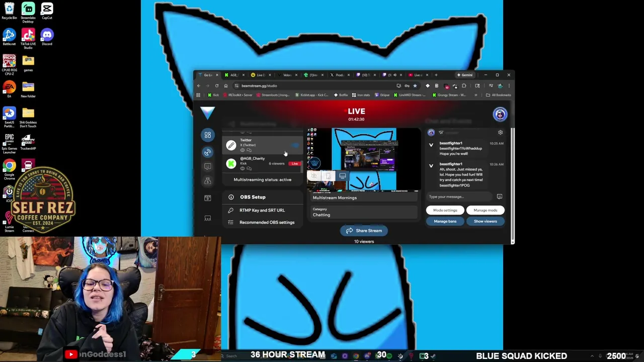Switch to the YouTube Live browser tab
This screenshot has width=644, height=362.
[418, 75]
